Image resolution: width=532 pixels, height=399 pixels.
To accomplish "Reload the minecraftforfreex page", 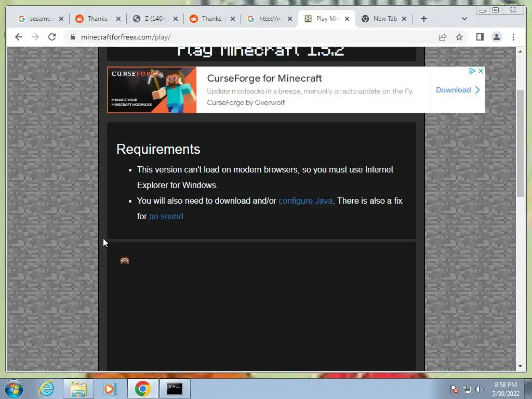I will 52,37.
